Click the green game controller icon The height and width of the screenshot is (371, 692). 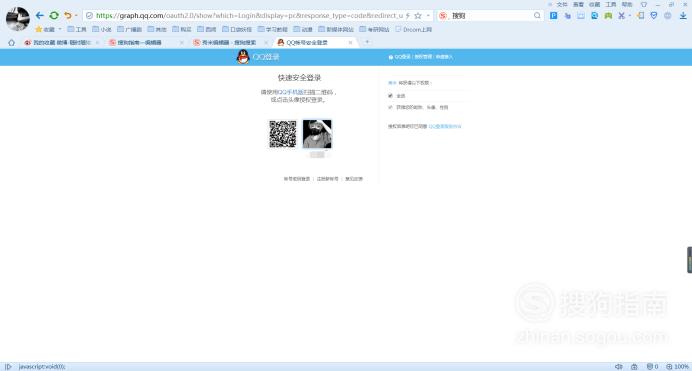pos(608,15)
